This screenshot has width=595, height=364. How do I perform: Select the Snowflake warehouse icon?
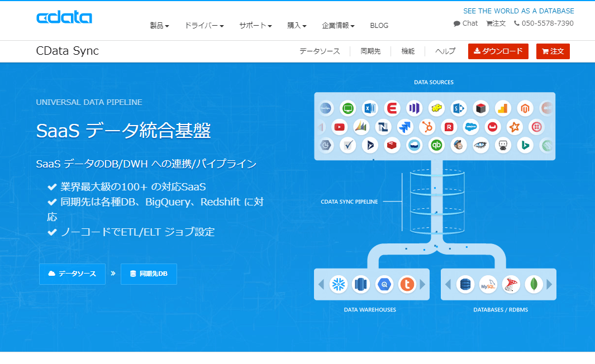click(x=339, y=284)
